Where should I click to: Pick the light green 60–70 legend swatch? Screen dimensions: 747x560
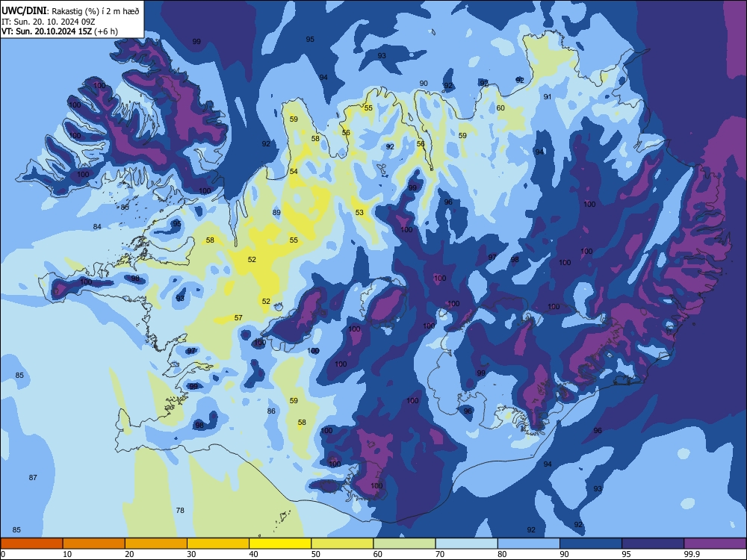404,544
